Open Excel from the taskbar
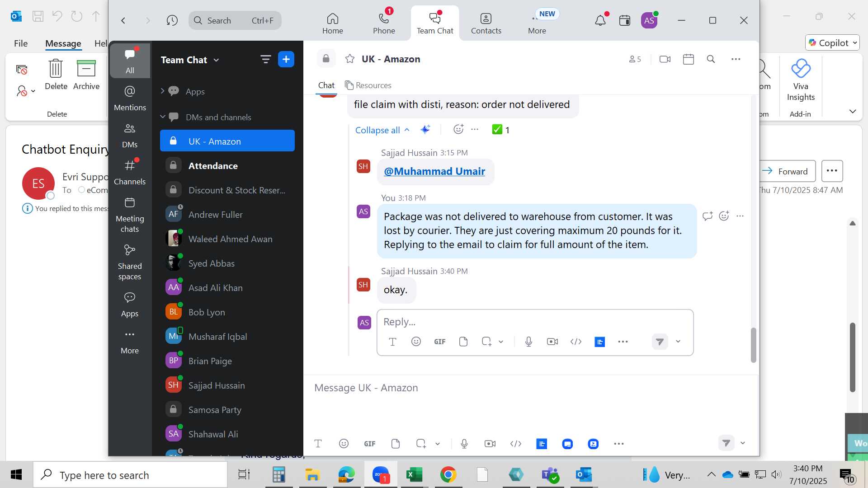Viewport: 868px width, 488px height. tap(414, 474)
